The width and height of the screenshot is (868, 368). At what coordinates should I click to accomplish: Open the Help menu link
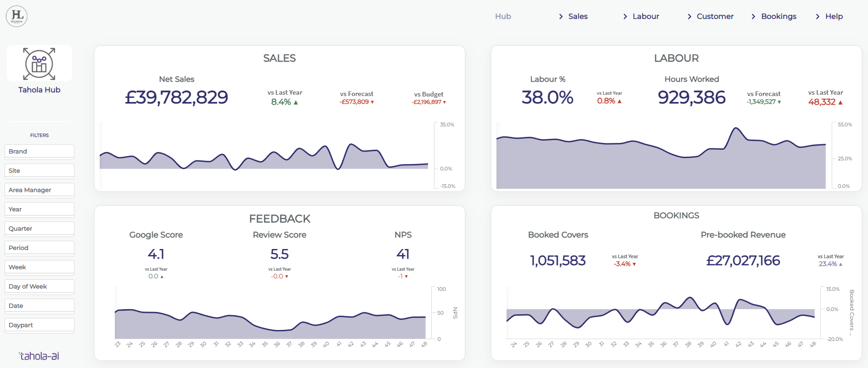834,17
